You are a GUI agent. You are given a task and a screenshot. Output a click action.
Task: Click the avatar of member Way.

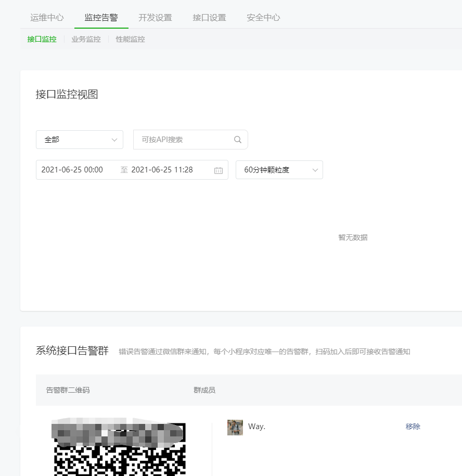pos(235,428)
